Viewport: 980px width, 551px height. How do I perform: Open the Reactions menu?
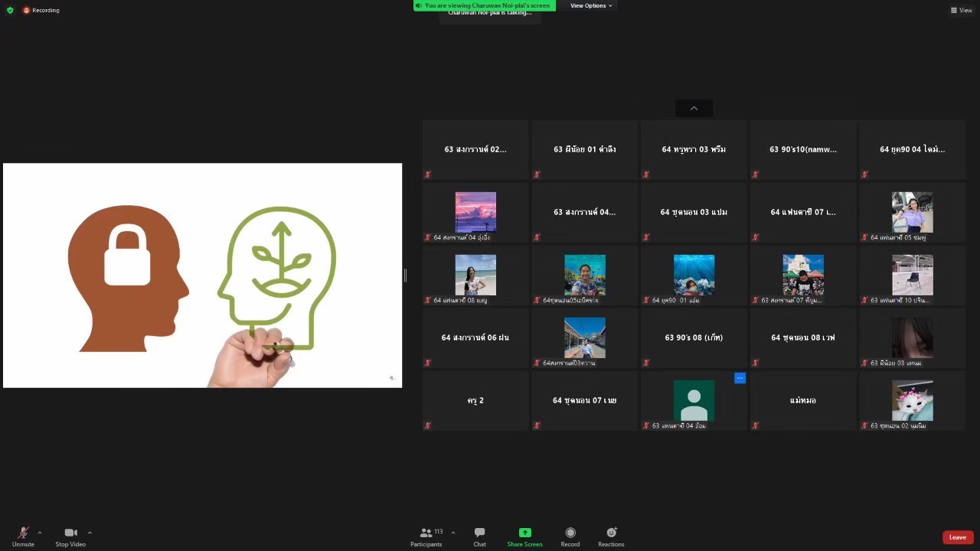pyautogui.click(x=611, y=533)
